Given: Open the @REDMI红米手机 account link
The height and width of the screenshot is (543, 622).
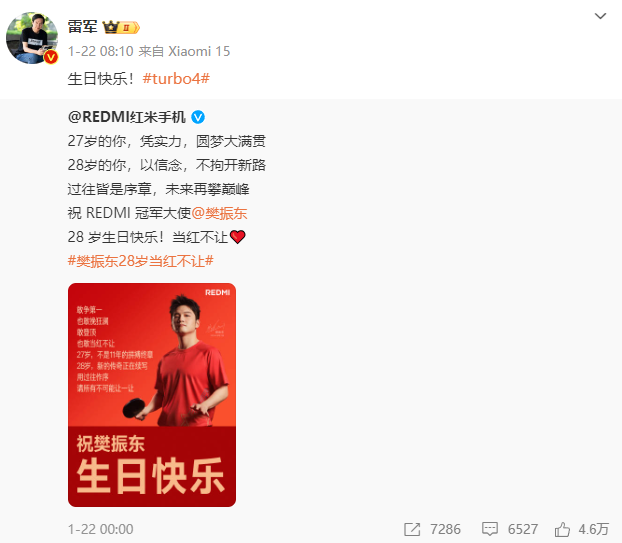Looking at the screenshot, I should (x=127, y=117).
